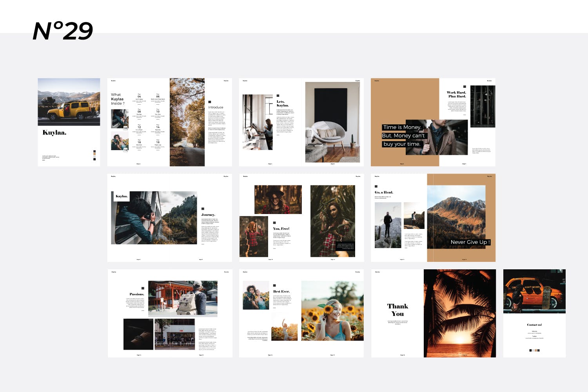The height and width of the screenshot is (392, 588).
Task: Click the square marker beside the Best Ever heading
Action: tap(274, 285)
